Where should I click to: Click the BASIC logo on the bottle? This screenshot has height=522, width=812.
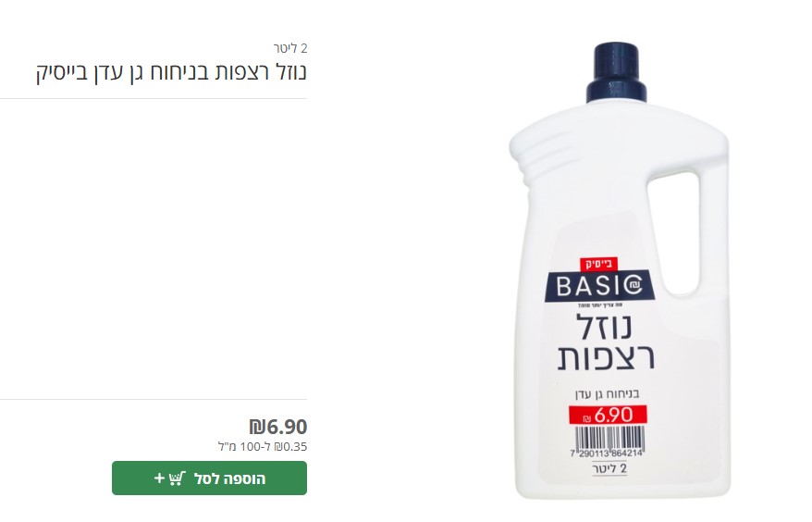point(599,286)
